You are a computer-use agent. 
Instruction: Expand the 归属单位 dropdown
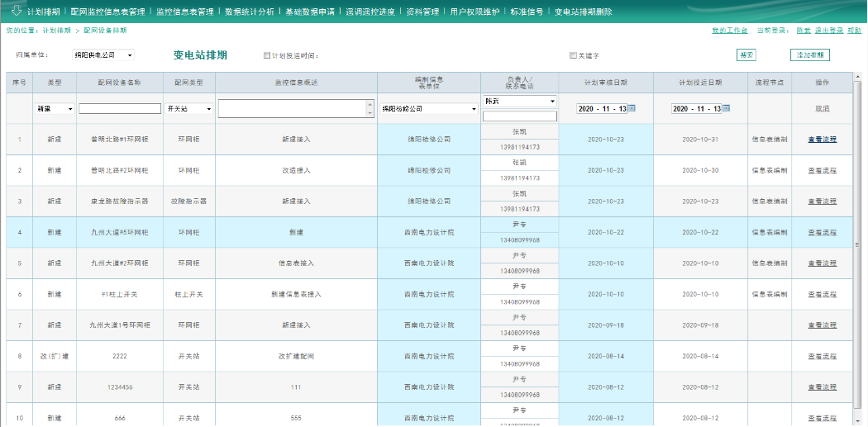coord(104,55)
